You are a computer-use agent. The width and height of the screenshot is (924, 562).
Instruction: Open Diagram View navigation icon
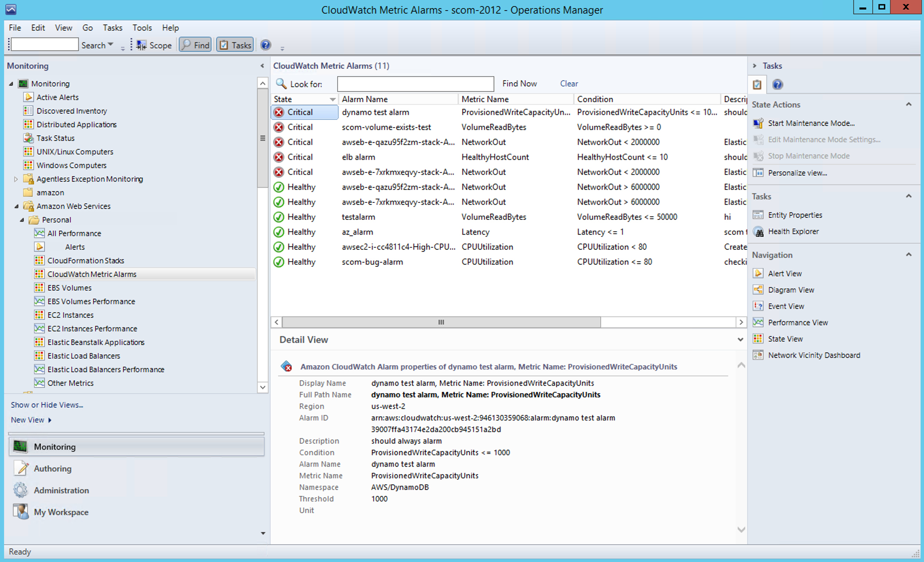point(758,290)
